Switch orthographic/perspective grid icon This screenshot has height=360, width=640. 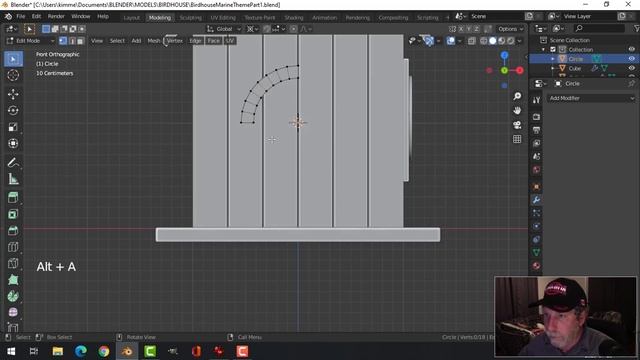pos(517,139)
